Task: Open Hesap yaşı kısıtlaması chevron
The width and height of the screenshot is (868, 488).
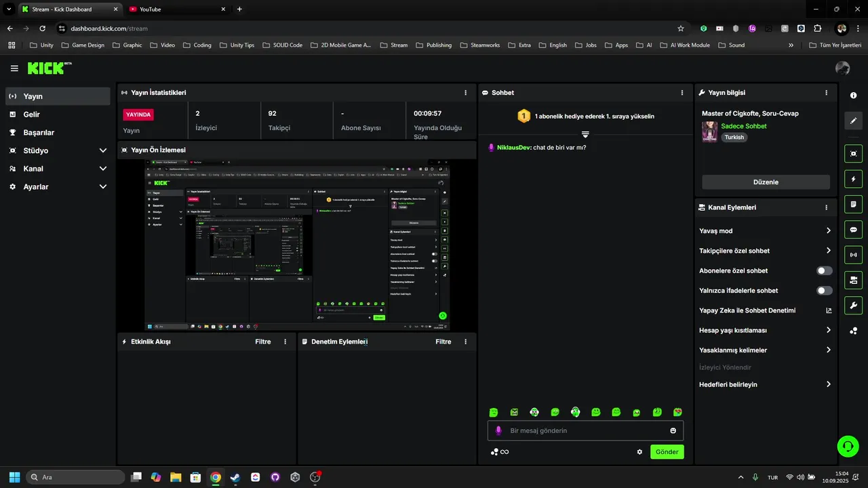Action: pos(829,330)
